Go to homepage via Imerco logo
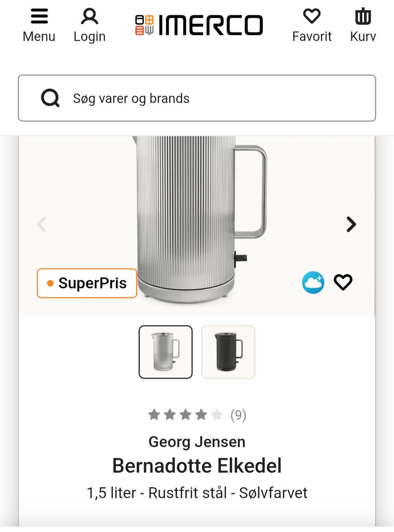The image size is (394, 532). coord(199,25)
